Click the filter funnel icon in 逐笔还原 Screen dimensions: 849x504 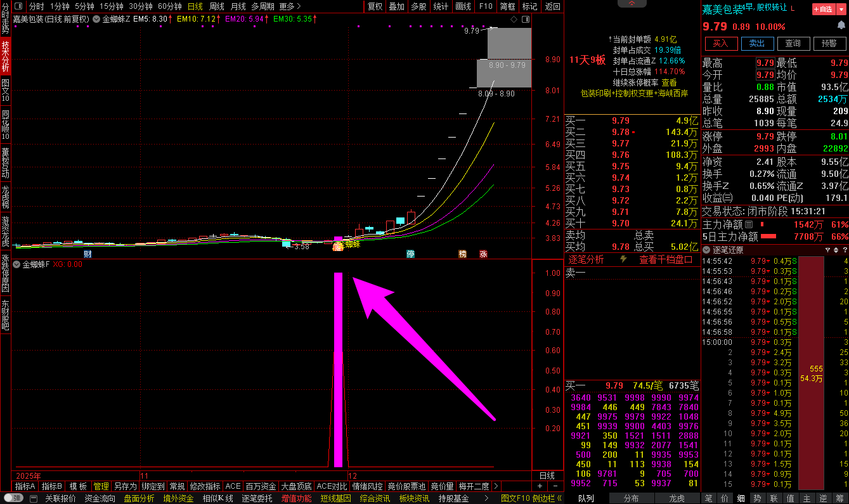click(827, 250)
